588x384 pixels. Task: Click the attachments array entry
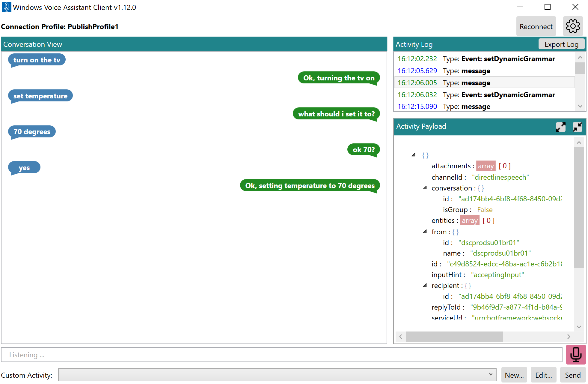[x=471, y=166]
